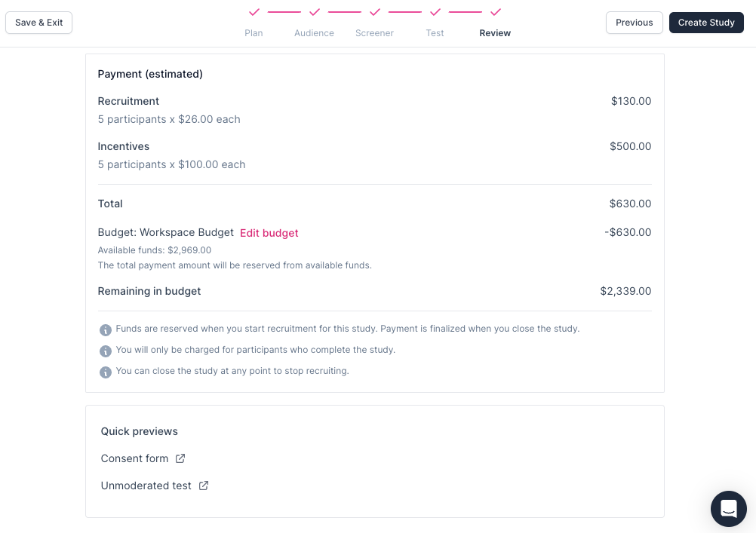Switch to the Audience step

(x=315, y=33)
